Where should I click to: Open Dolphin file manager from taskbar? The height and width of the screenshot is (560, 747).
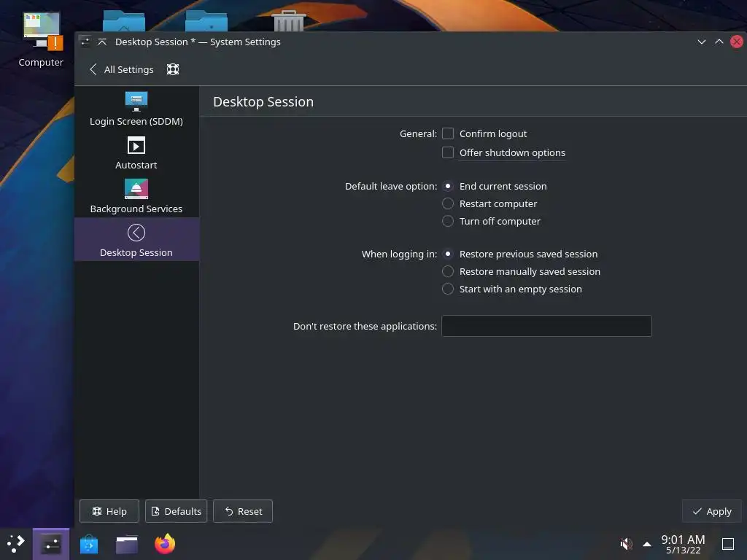(x=127, y=544)
